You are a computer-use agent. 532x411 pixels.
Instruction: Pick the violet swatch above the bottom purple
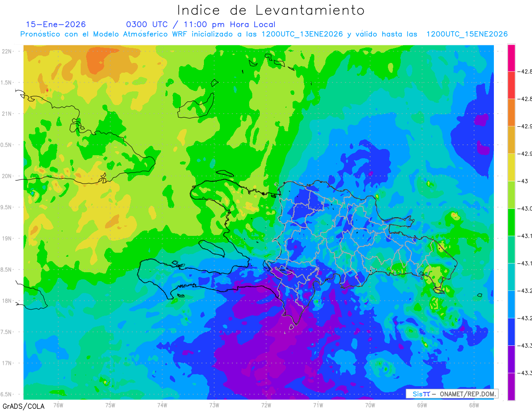pos(511,359)
